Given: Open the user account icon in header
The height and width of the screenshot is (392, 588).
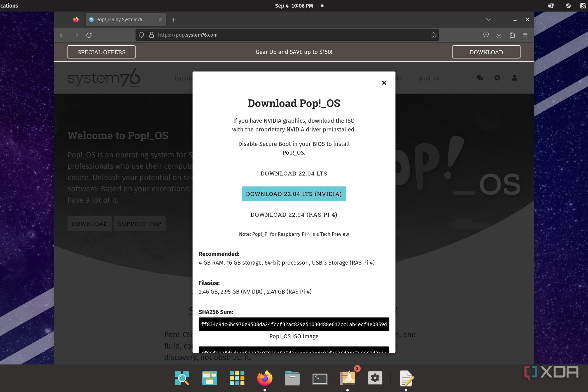Looking at the screenshot, I should (x=514, y=78).
